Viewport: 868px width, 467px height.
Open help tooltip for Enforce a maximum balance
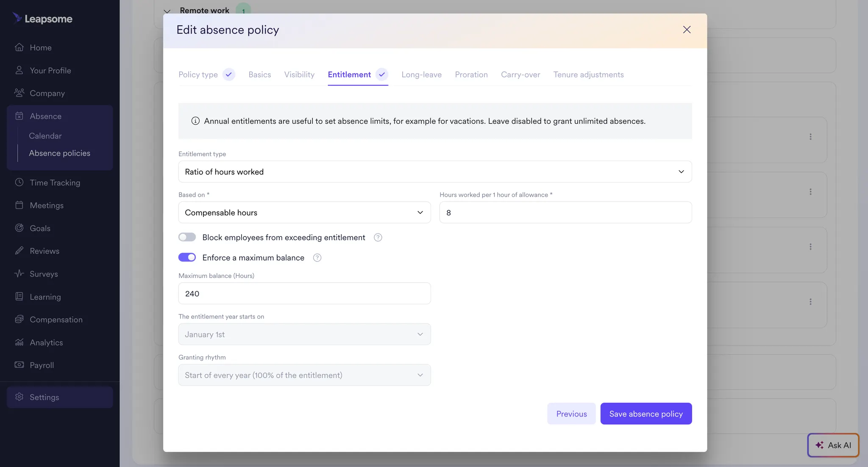coord(317,257)
